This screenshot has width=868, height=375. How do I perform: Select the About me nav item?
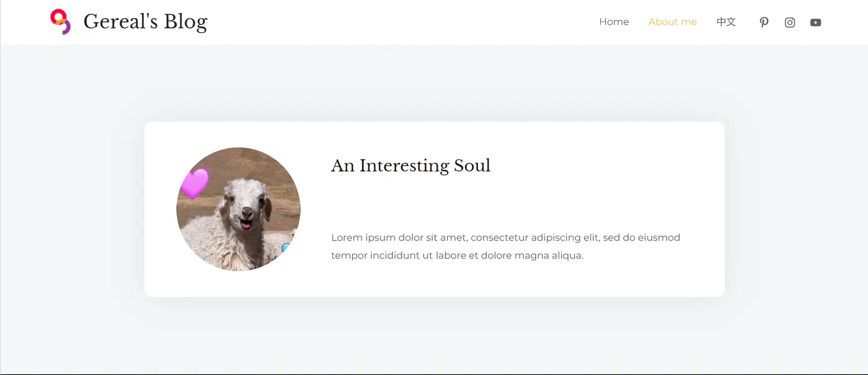tap(673, 22)
